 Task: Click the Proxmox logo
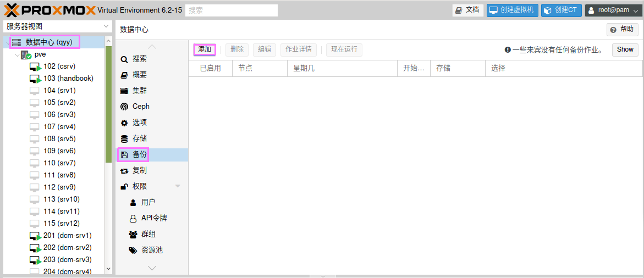point(49,10)
